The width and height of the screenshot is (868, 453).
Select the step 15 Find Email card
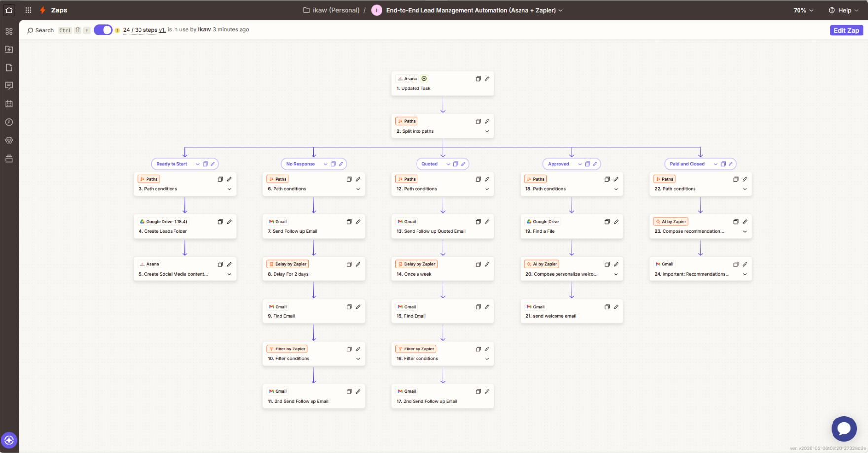[x=443, y=312]
